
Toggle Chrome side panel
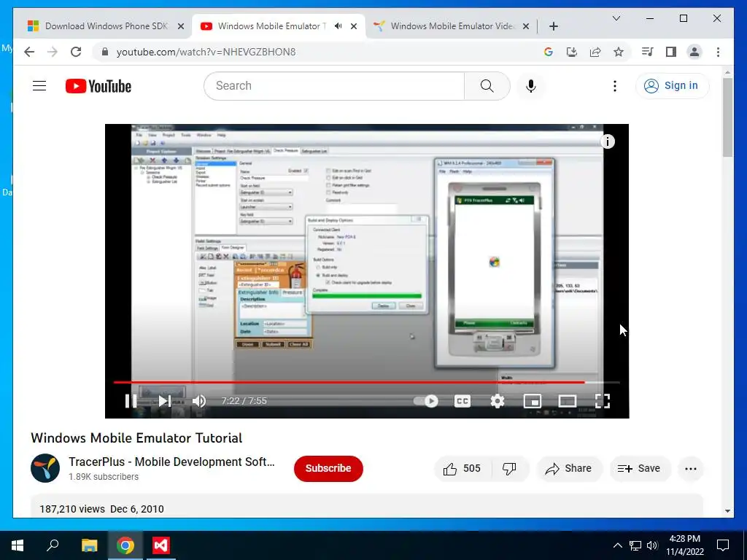(671, 52)
